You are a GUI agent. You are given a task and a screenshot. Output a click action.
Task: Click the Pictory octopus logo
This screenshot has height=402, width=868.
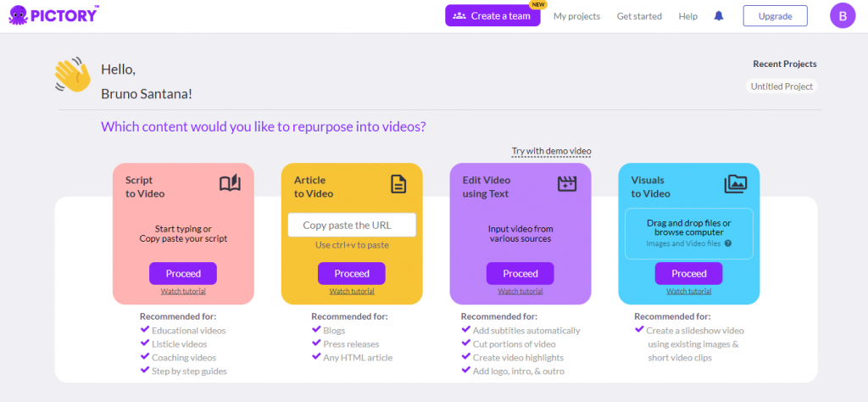pyautogui.click(x=17, y=14)
